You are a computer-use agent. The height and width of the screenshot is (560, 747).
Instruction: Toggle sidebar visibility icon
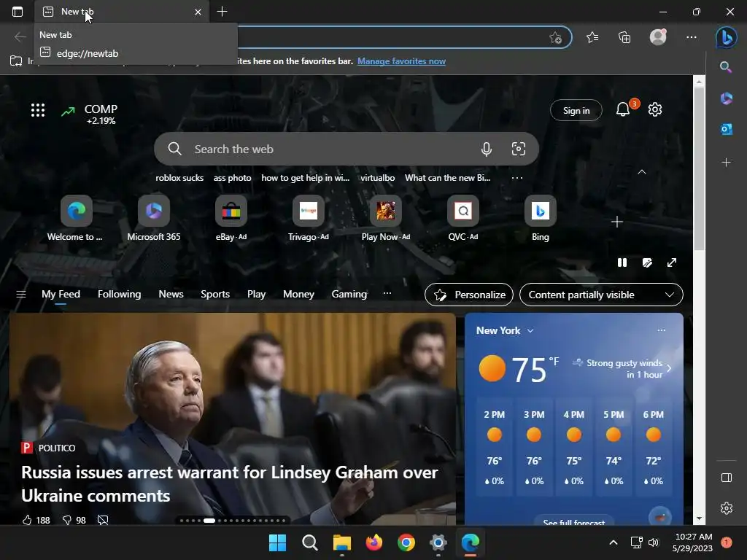point(727,478)
